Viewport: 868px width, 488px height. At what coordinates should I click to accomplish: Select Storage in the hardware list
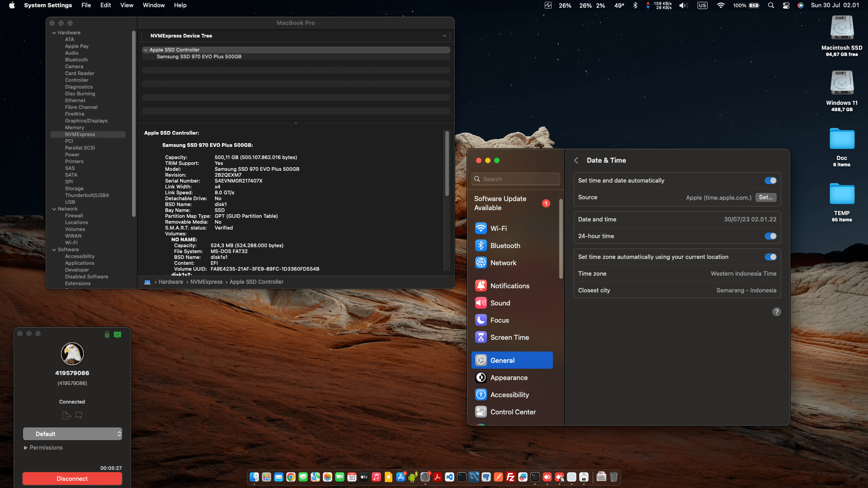pyautogui.click(x=74, y=189)
